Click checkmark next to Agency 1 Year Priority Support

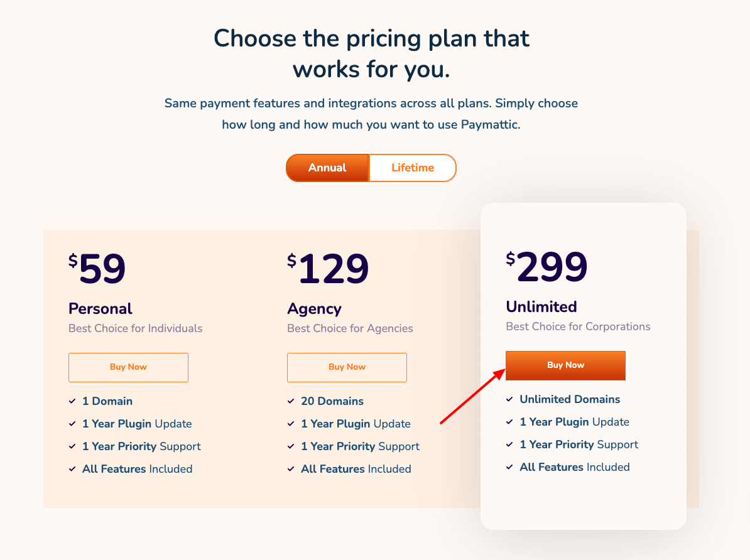[291, 446]
